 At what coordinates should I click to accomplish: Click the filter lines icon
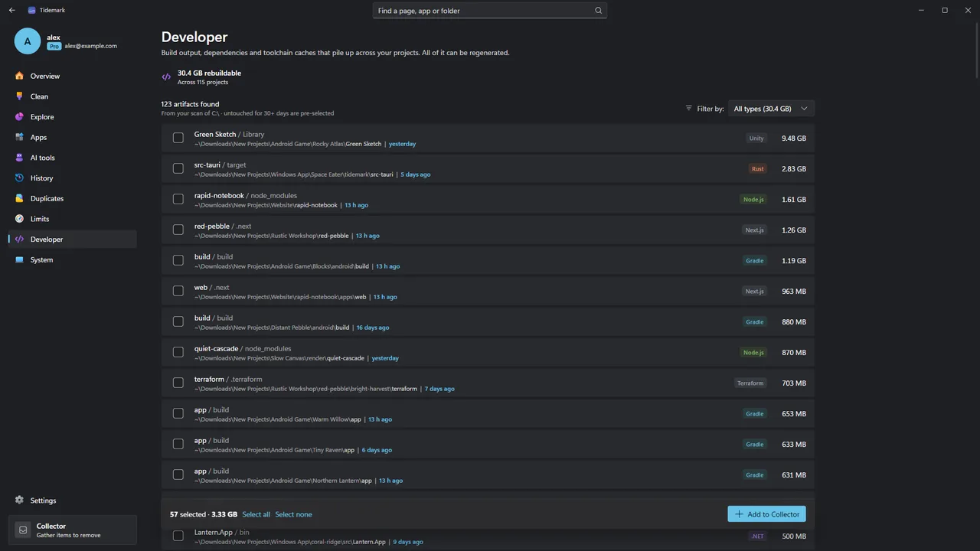(689, 109)
